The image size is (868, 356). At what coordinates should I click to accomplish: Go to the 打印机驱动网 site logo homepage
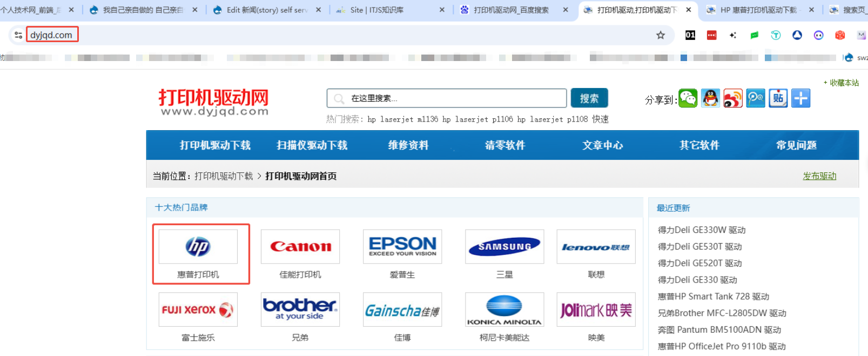pos(214,103)
